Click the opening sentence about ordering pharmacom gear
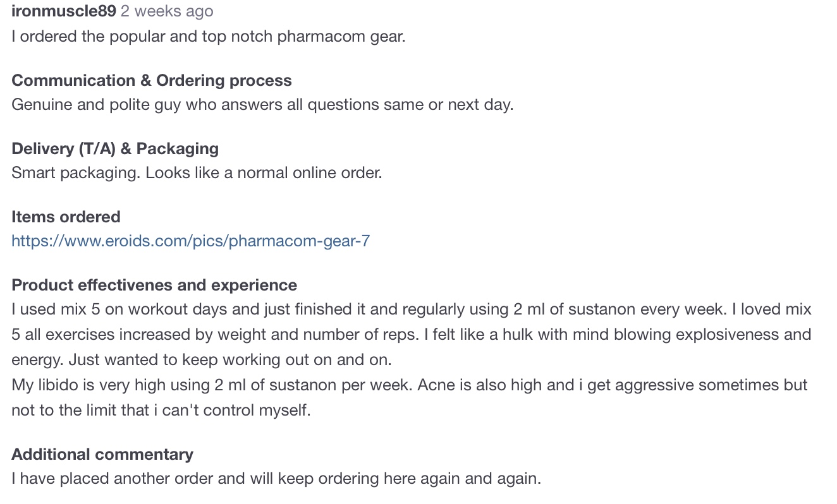Screen dimensions: 837x504 (x=209, y=36)
